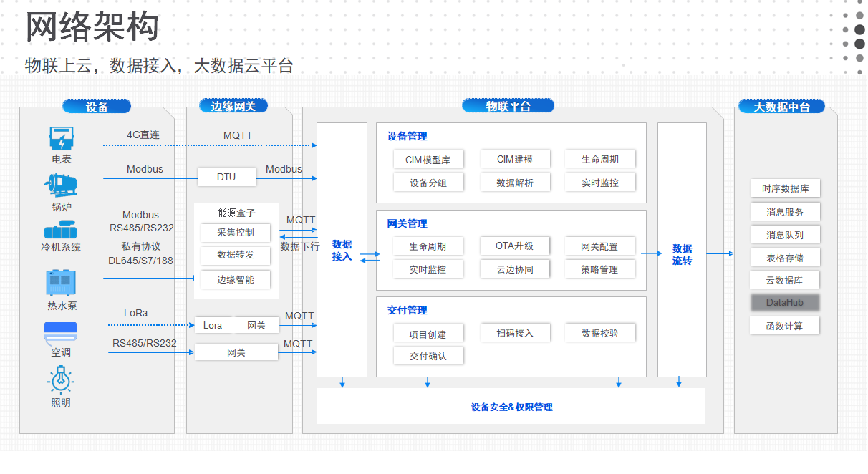868x474 pixels.
Task: Select the CIM模型库 box
Action: (x=428, y=159)
